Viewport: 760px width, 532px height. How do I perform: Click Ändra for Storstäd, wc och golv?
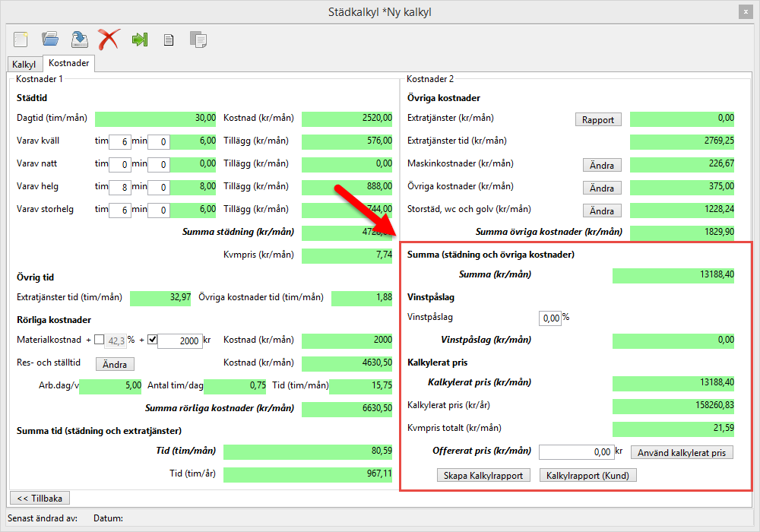(x=602, y=211)
